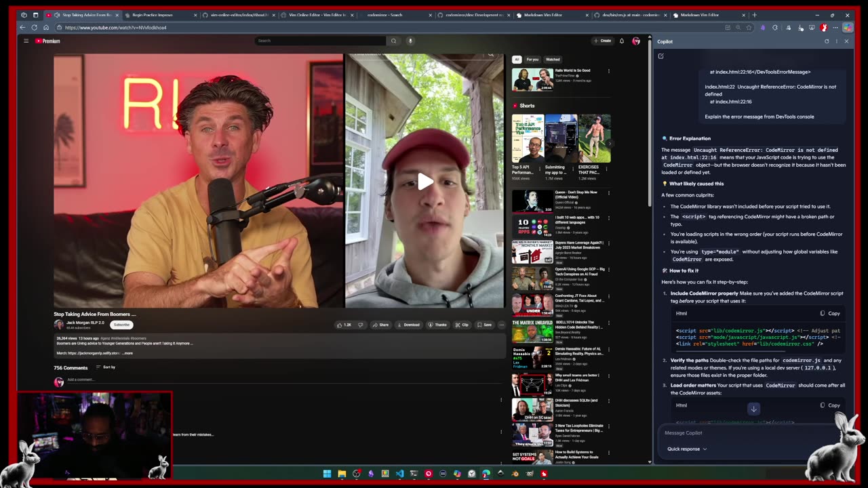
Task: Open the Sort by comments dropdown
Action: pyautogui.click(x=106, y=367)
